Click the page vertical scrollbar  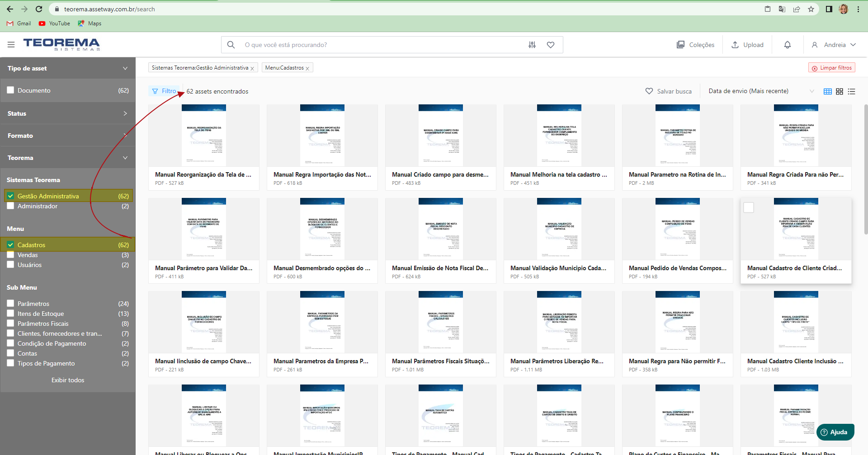point(865,169)
